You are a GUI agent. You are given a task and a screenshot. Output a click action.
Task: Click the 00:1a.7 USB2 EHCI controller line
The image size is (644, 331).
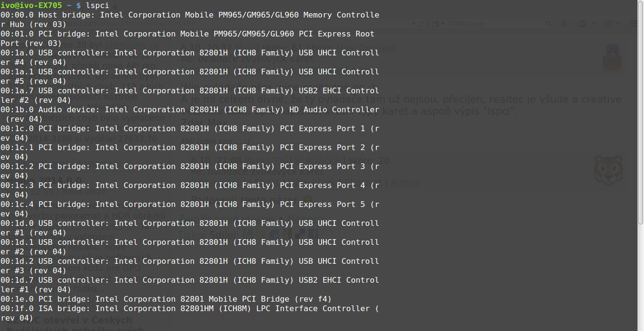[190, 95]
